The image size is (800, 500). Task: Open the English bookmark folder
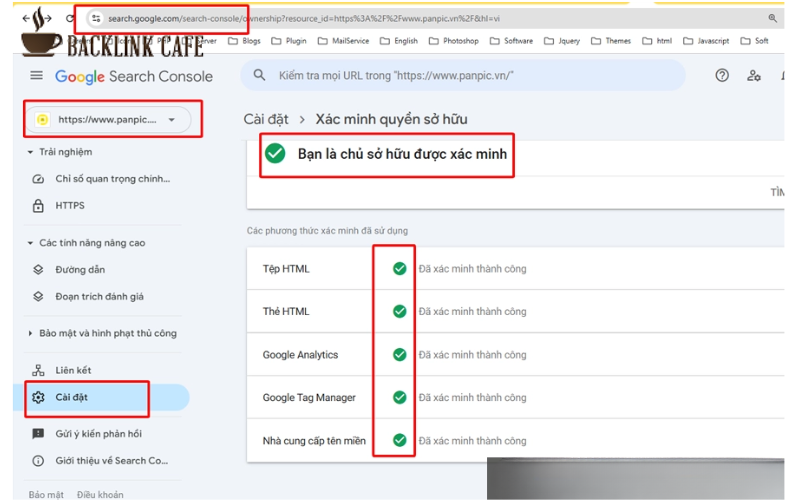click(x=399, y=41)
